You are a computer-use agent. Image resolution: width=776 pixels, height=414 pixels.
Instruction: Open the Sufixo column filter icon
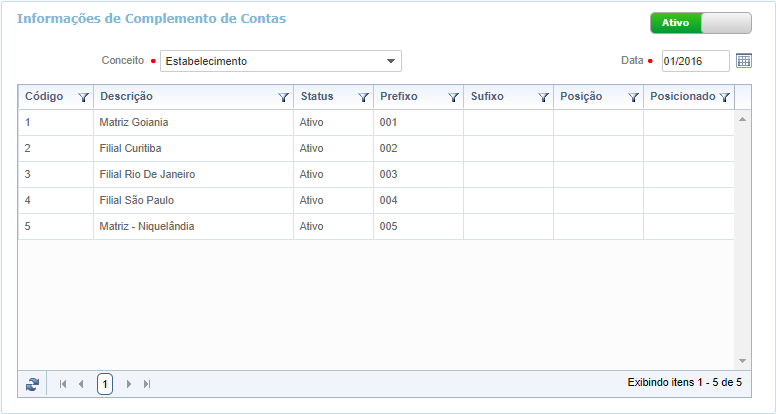(544, 98)
